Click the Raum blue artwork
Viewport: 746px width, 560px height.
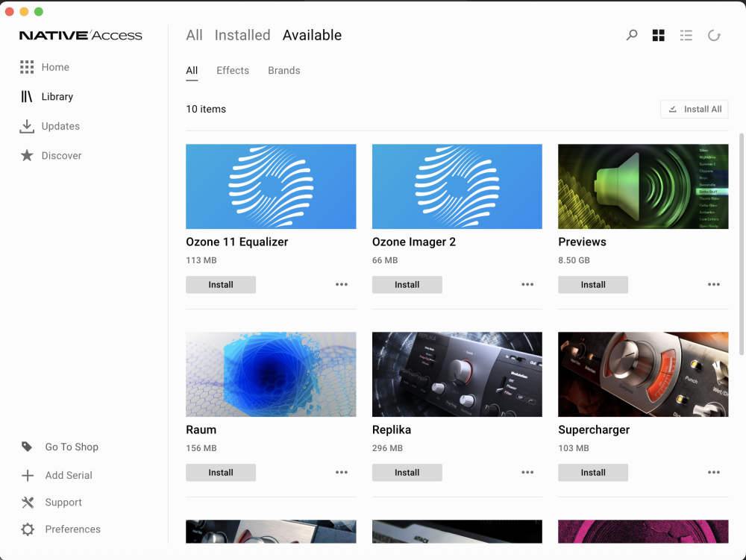point(271,374)
